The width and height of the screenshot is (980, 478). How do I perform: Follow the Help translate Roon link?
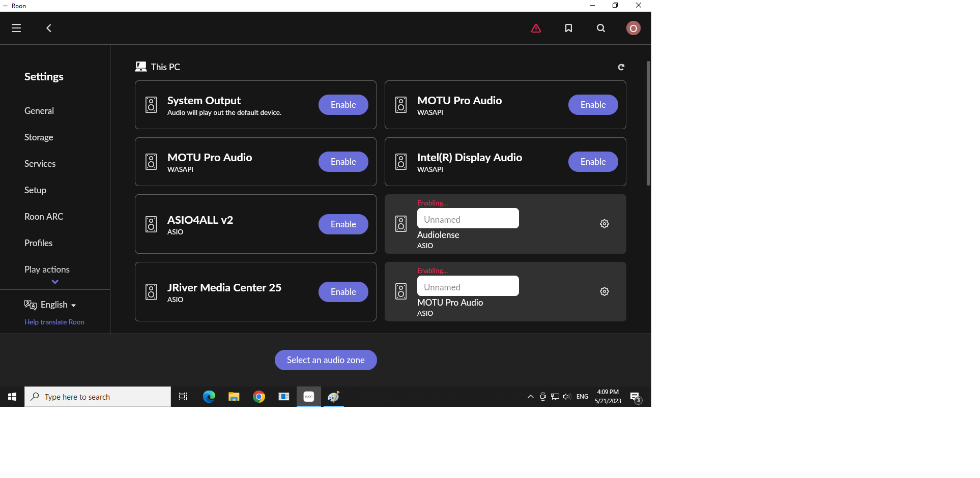pos(54,322)
